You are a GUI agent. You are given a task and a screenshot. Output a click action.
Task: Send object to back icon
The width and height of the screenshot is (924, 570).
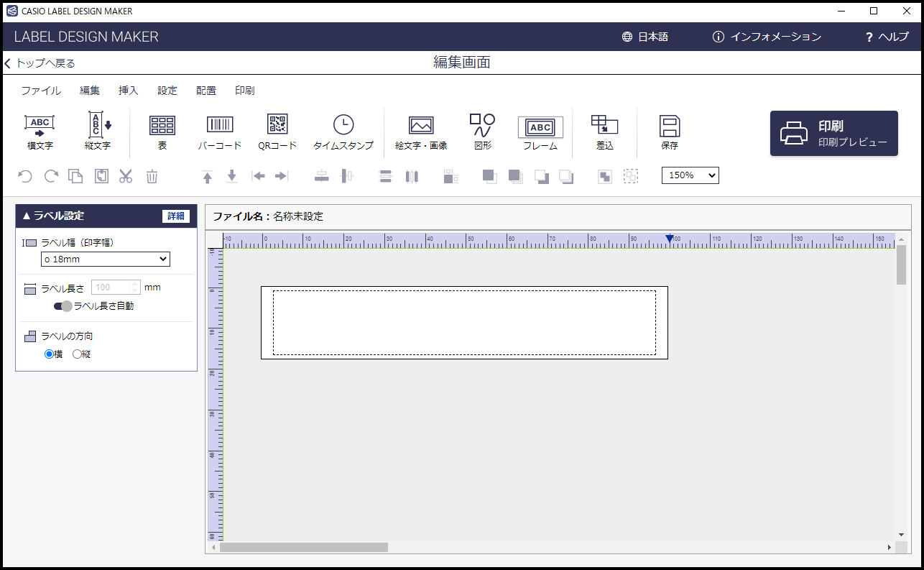(566, 176)
